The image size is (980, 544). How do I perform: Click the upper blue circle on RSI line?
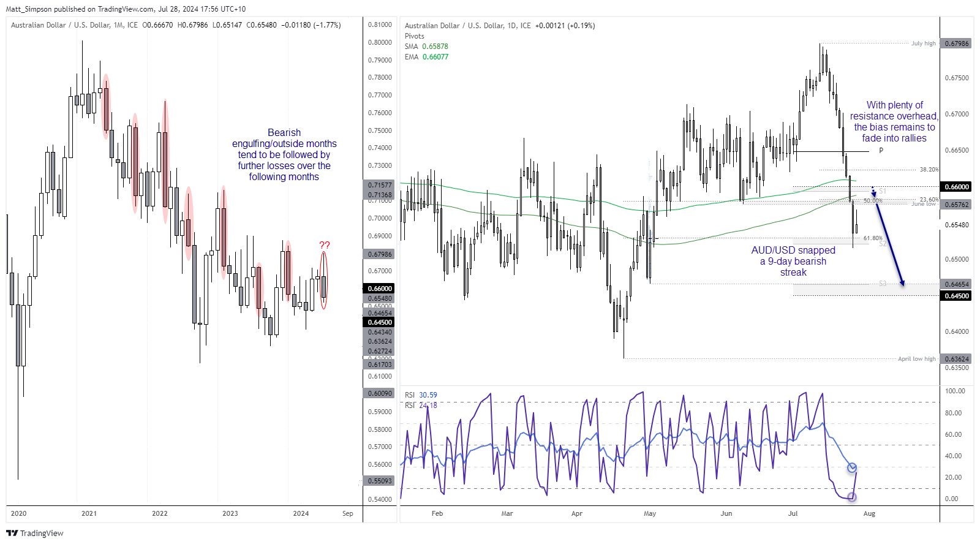[852, 468]
